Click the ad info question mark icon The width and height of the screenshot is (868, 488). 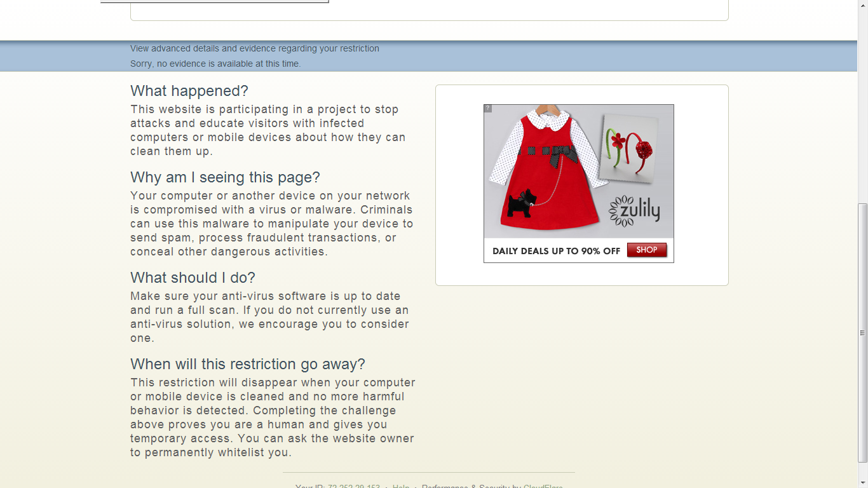[487, 108]
